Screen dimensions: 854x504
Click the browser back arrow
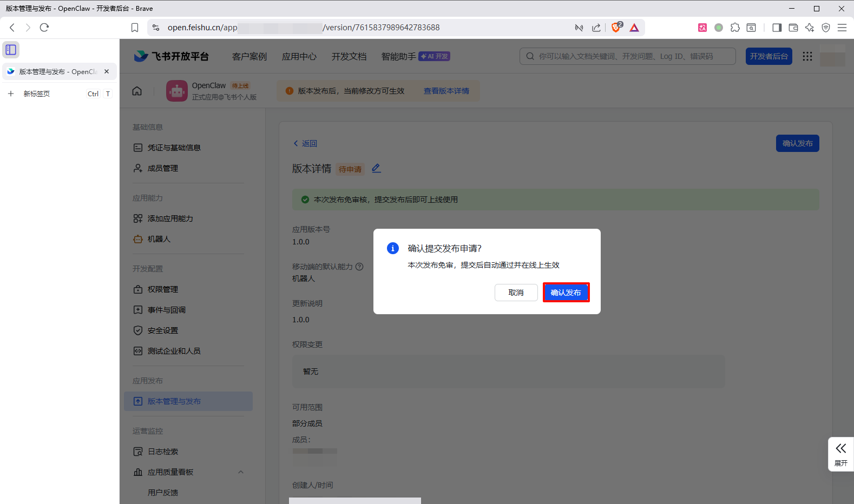(x=12, y=28)
